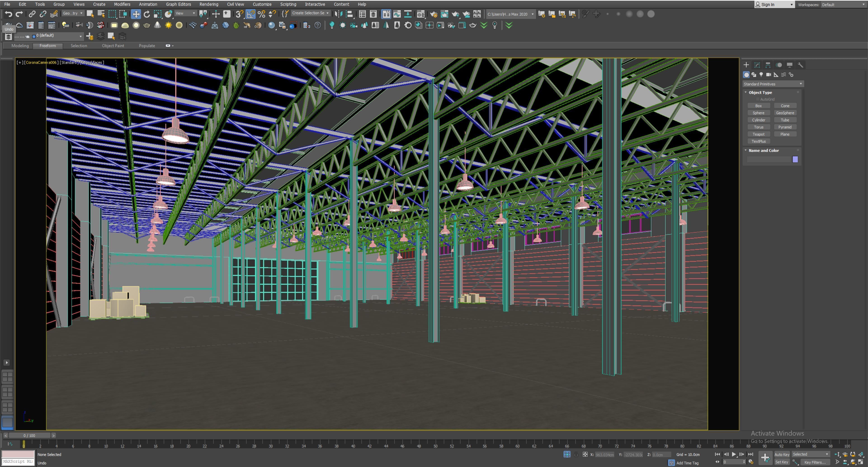Switch to the Object Paint ribbon tab
Screen dimensions: 868x467
point(113,46)
